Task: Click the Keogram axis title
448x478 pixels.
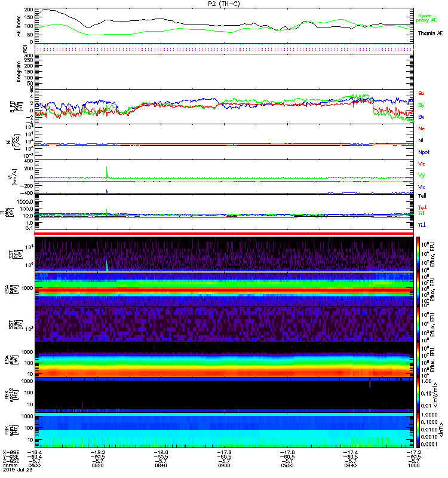Action: click(x=19, y=71)
